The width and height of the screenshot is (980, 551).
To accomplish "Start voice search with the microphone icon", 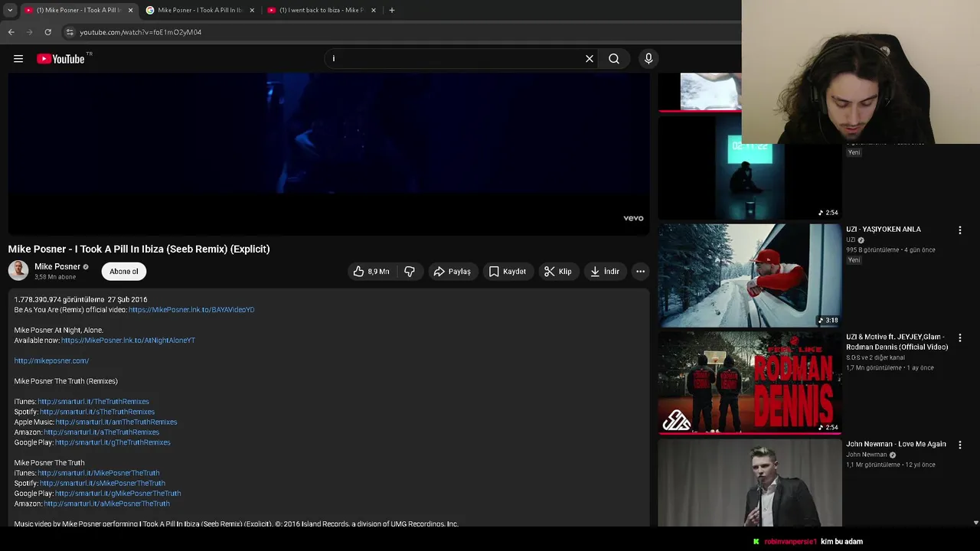I will click(648, 59).
